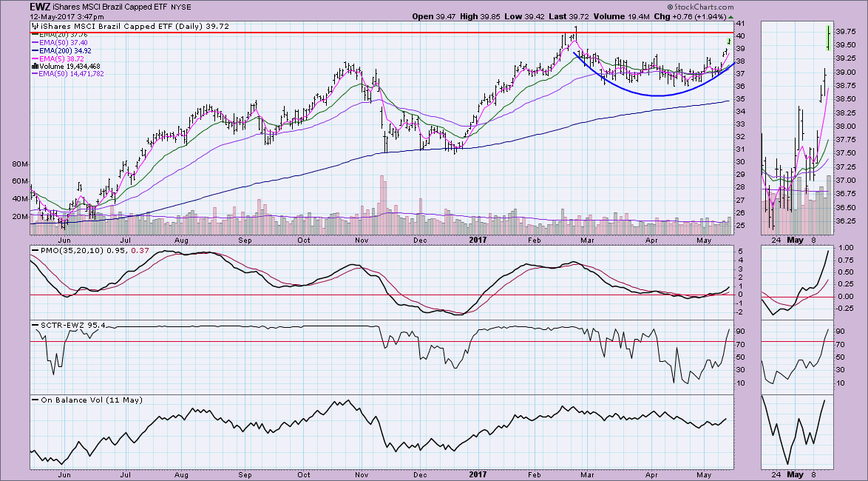
Task: Click the OHLC bar icon beside iShares legend
Action: (34, 27)
